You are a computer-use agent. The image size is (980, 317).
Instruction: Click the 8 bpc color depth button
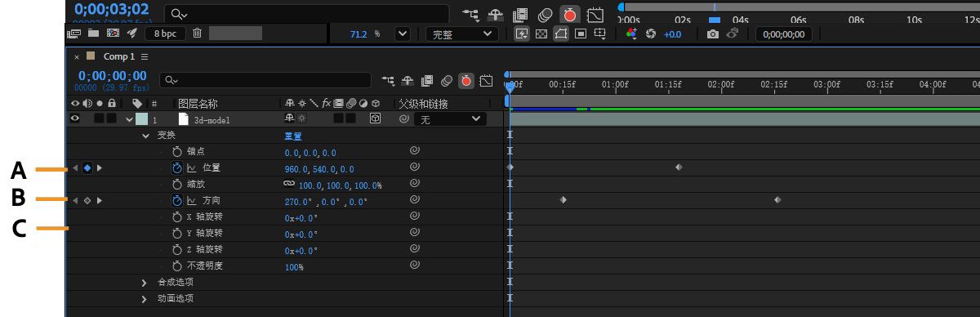(165, 33)
